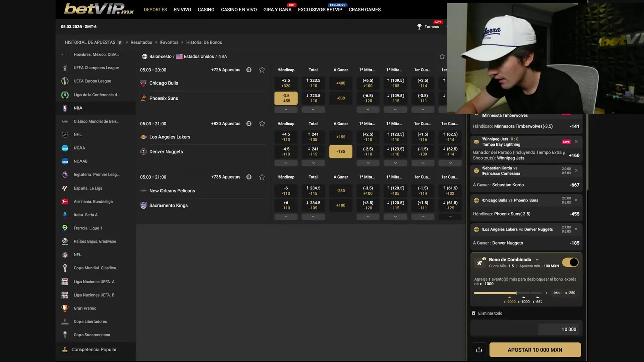Select Pelicans -230 winner odds
Screen dimensions: 644x362
click(x=341, y=191)
